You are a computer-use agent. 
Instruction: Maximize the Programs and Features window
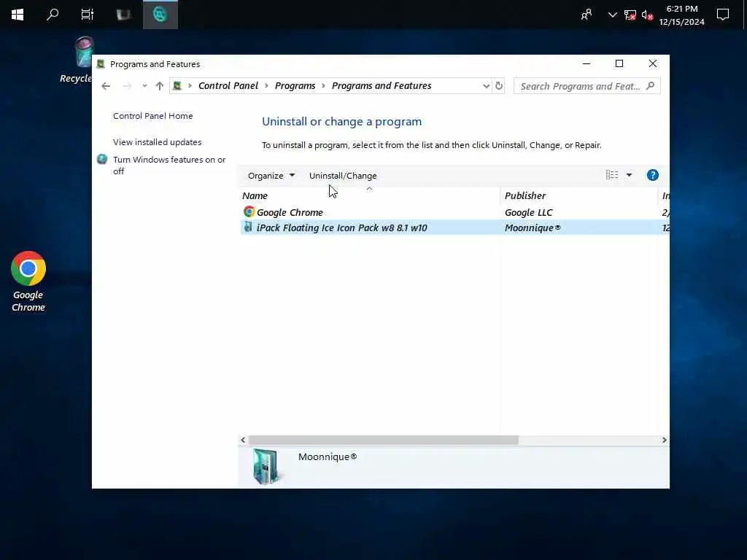tap(619, 64)
